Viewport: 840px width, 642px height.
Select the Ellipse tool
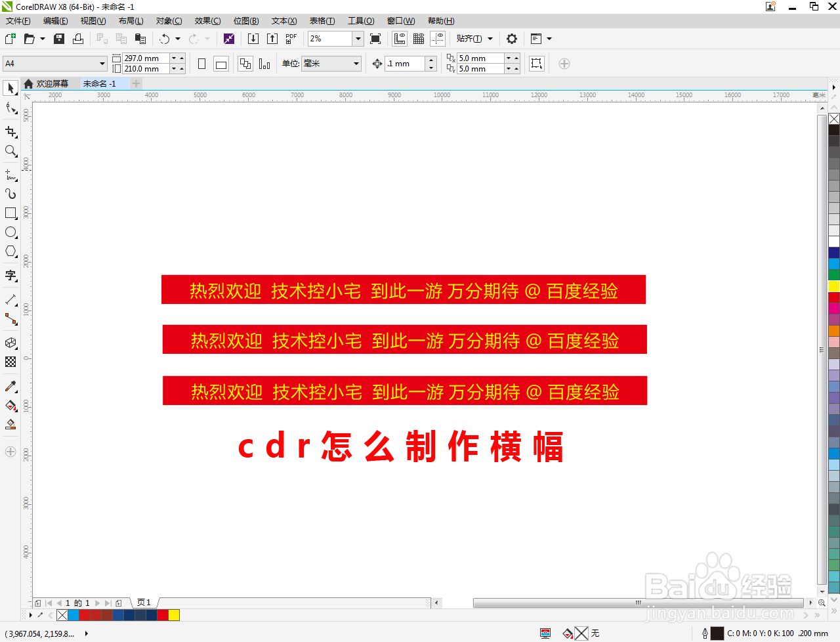(x=10, y=232)
